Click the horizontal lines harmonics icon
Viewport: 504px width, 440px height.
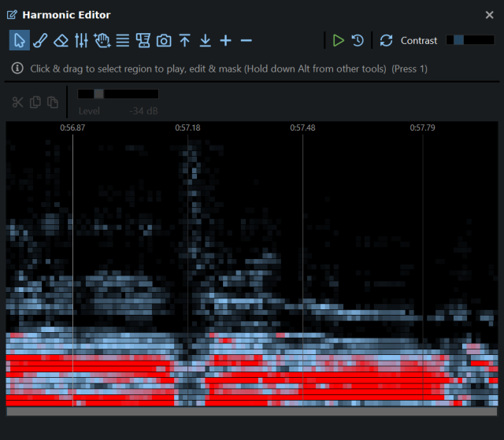click(x=123, y=41)
